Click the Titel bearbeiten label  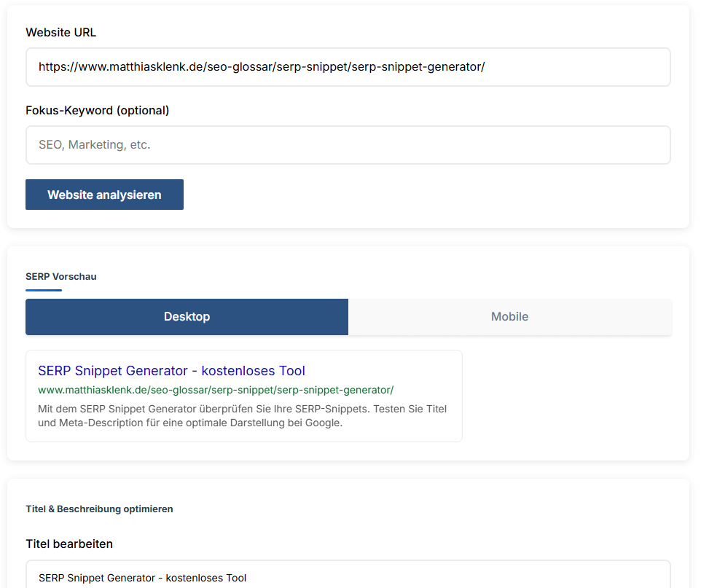tap(69, 544)
